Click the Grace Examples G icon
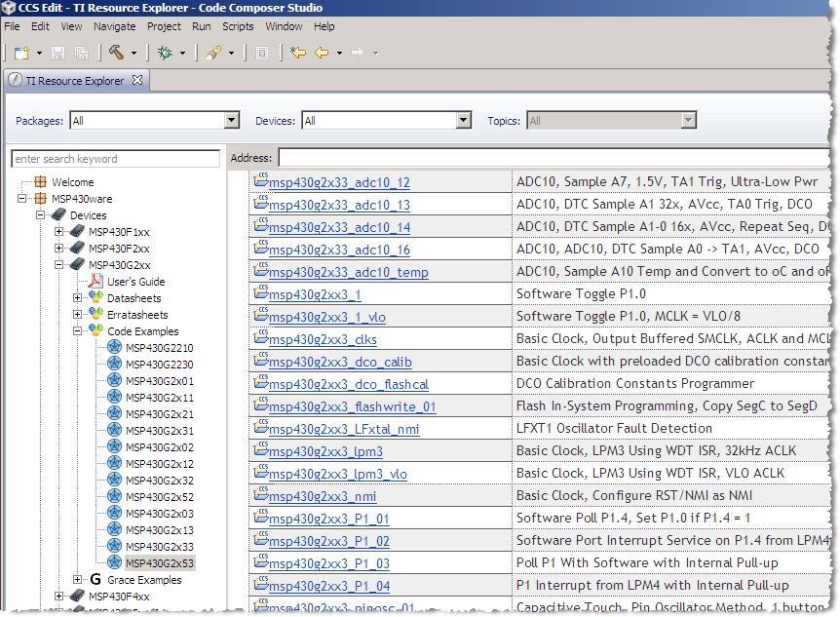The image size is (840, 617). 95,580
